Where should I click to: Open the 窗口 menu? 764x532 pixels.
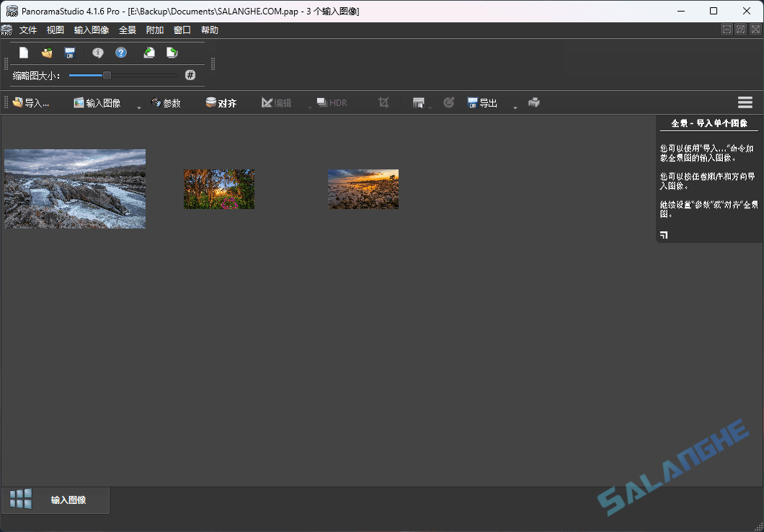tap(181, 30)
